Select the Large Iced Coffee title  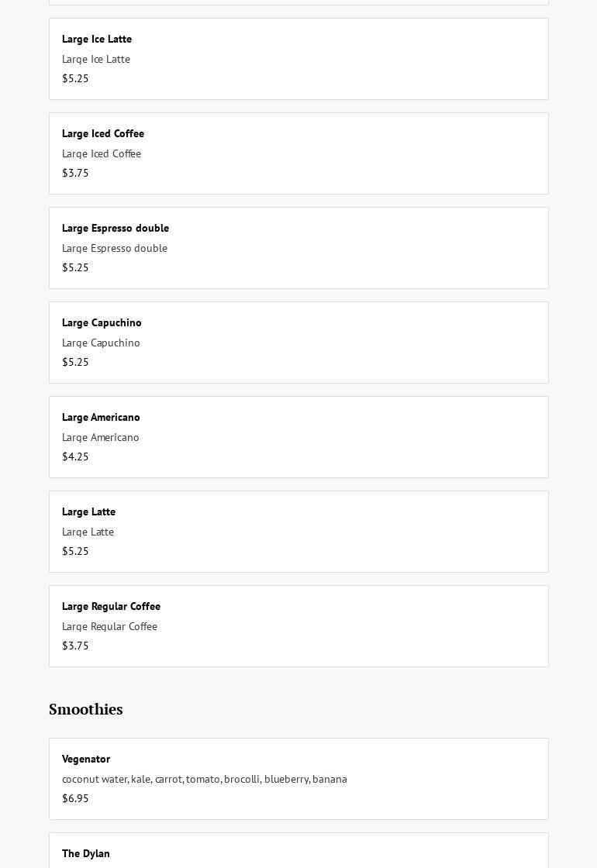(103, 133)
